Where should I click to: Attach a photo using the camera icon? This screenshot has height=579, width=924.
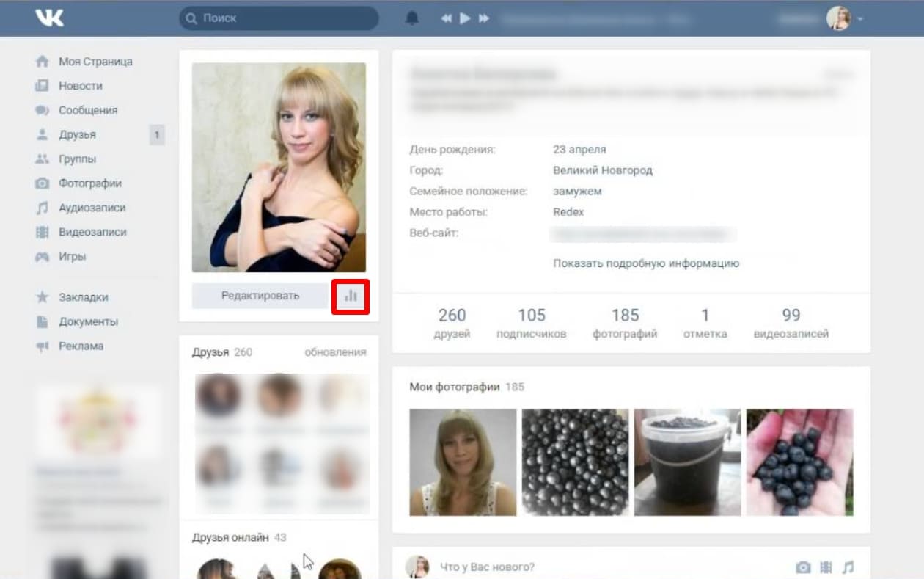[803, 567]
